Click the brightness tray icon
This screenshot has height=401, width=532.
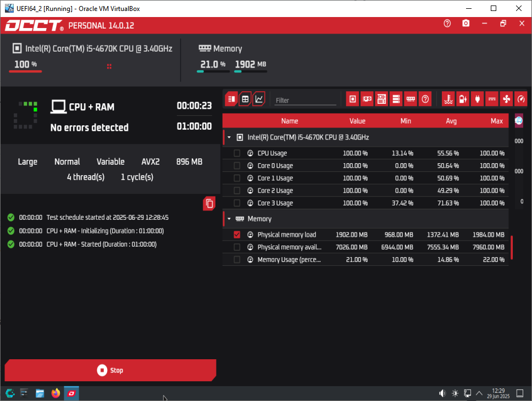click(x=455, y=393)
